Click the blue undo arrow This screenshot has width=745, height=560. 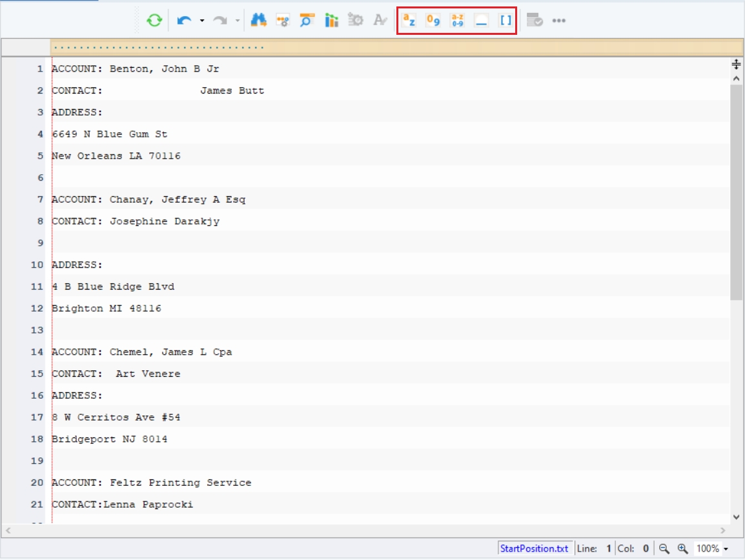coord(184,21)
